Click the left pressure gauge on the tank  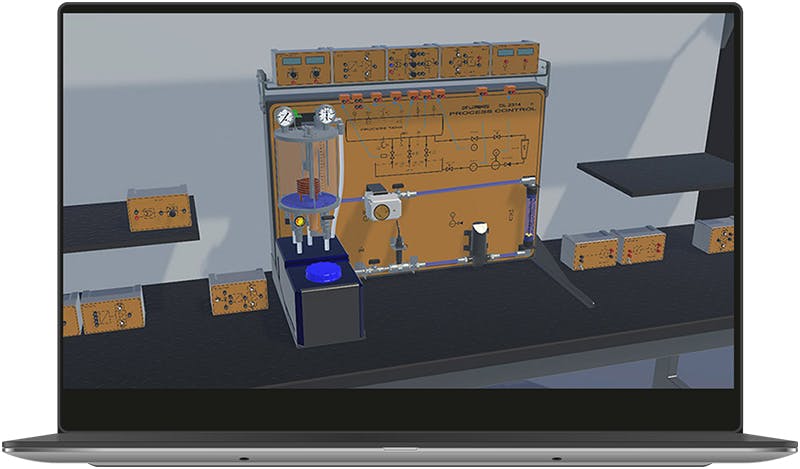click(284, 117)
